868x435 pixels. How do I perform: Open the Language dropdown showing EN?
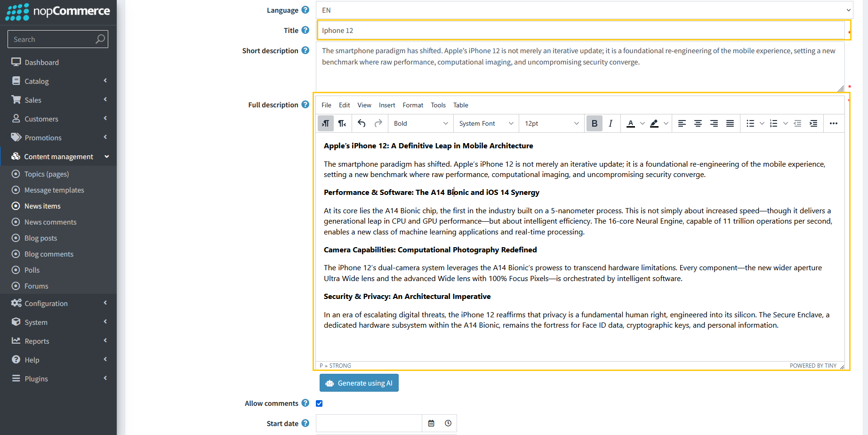click(584, 10)
